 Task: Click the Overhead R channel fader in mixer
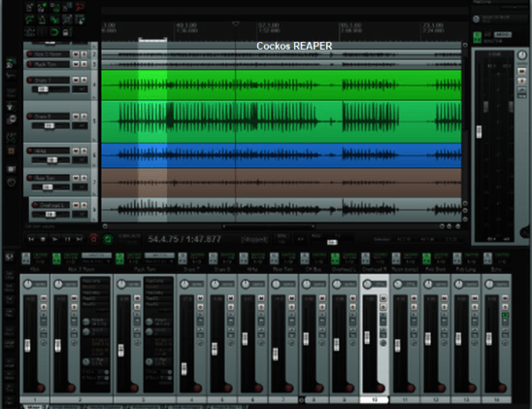click(x=367, y=338)
